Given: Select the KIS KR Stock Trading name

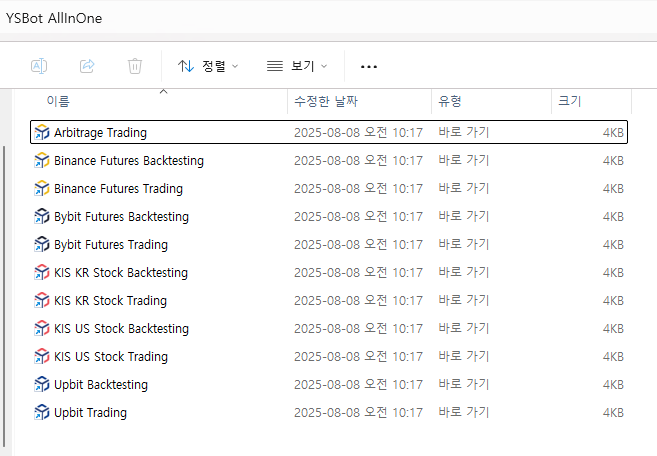Looking at the screenshot, I should click(x=111, y=301).
